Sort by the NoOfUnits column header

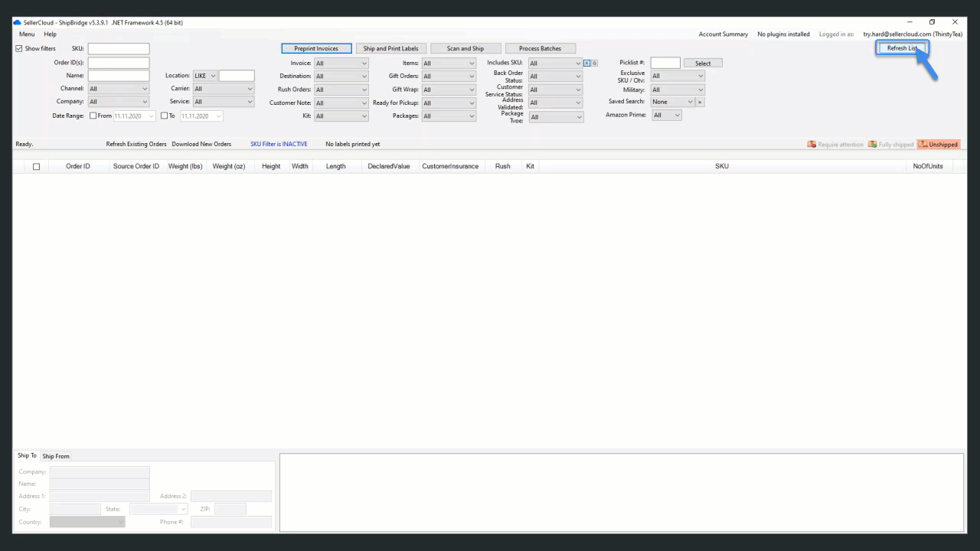click(928, 166)
